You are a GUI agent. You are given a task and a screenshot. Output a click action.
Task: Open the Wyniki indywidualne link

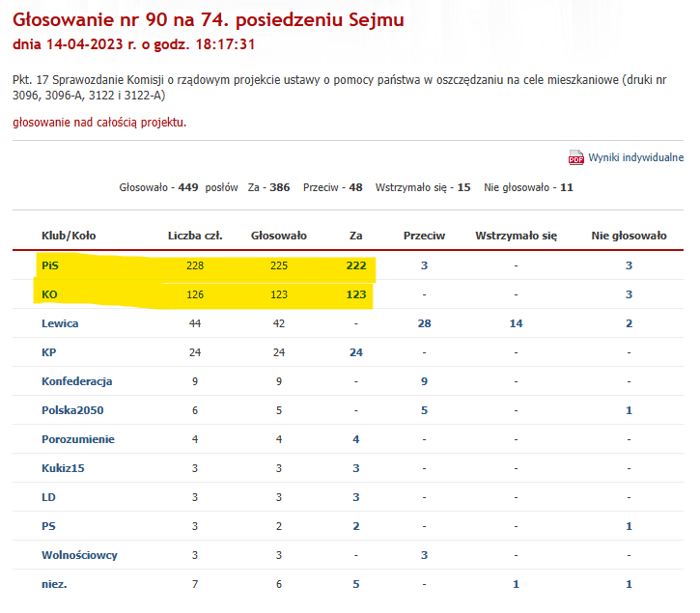[x=636, y=158]
